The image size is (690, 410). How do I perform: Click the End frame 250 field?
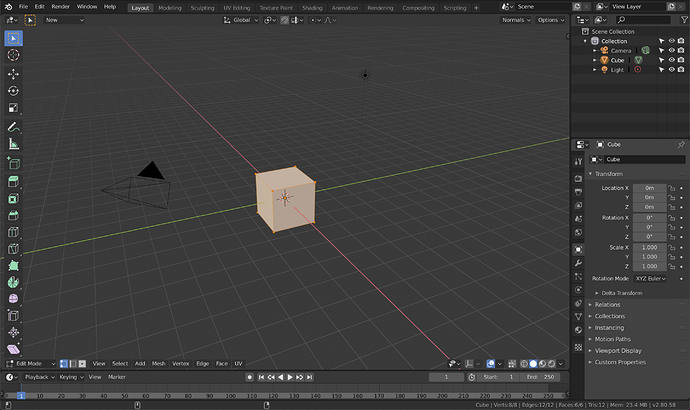540,377
